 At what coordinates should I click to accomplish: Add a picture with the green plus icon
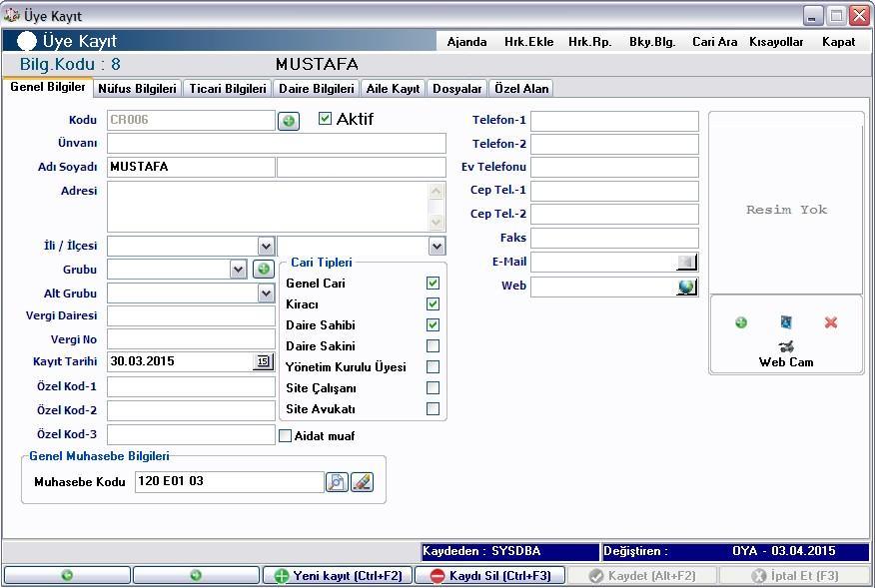pyautogui.click(x=741, y=322)
